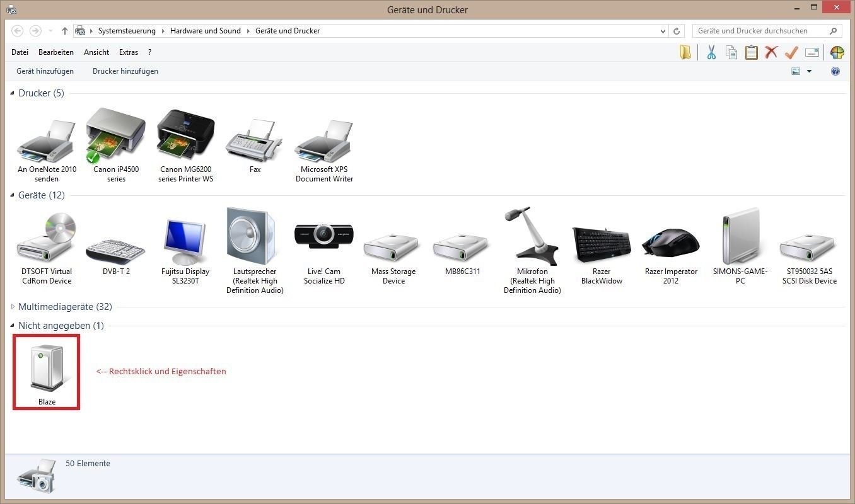Select the Razer Imperator 2012 mouse
Image resolution: width=855 pixels, height=504 pixels.
[x=671, y=255]
